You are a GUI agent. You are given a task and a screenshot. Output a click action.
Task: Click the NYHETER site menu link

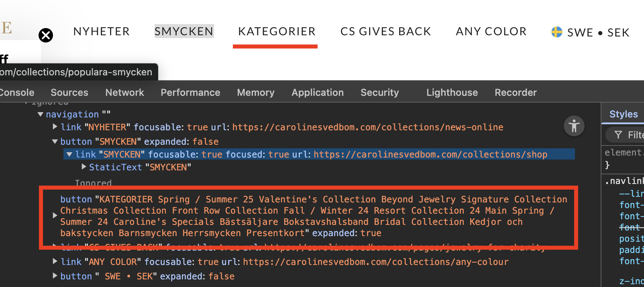[x=102, y=31]
